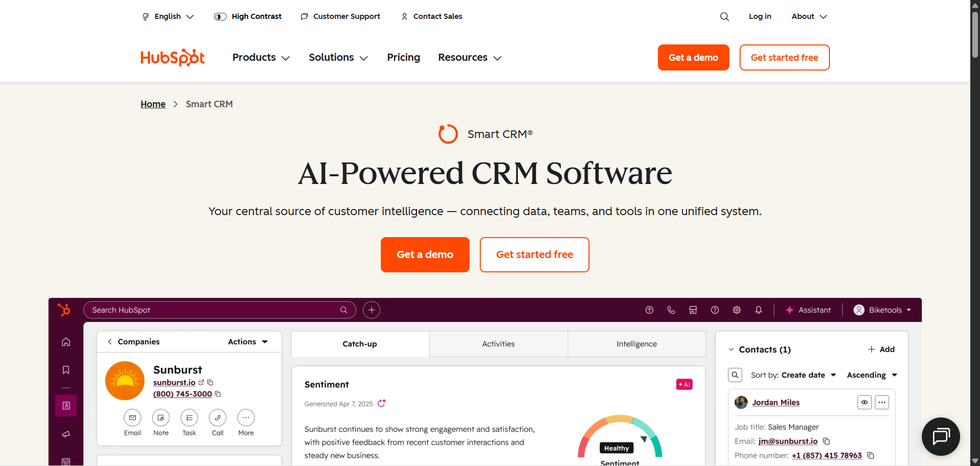Viewport: 980px width, 466px height.
Task: Open the Sort by Create date dropdown
Action: click(x=808, y=375)
